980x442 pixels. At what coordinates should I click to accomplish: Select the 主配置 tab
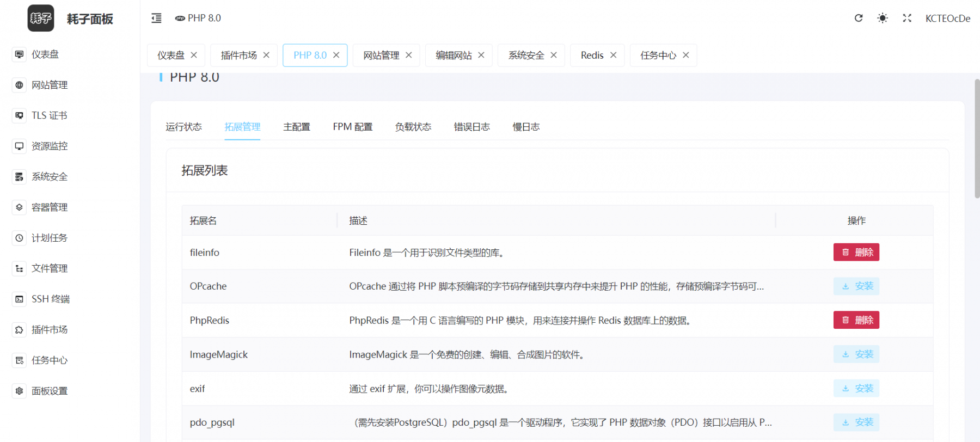[x=297, y=127]
